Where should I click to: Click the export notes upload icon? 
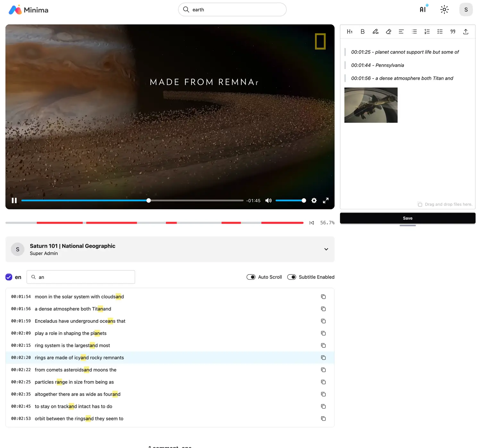coord(466,31)
